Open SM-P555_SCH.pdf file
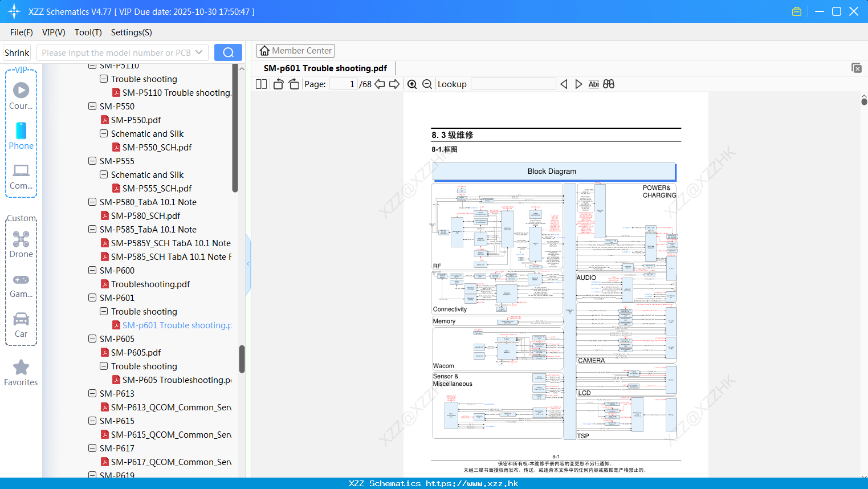The height and width of the screenshot is (489, 868). (x=157, y=188)
